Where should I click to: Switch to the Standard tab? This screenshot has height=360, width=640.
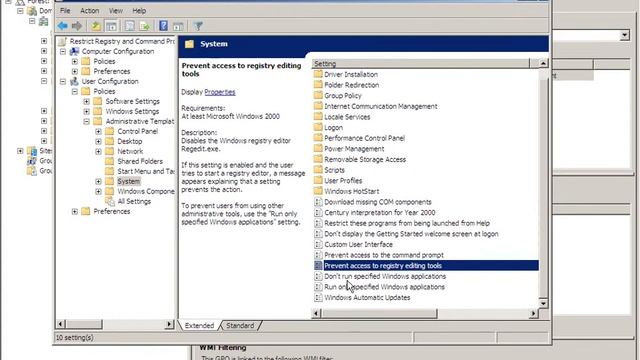click(240, 325)
